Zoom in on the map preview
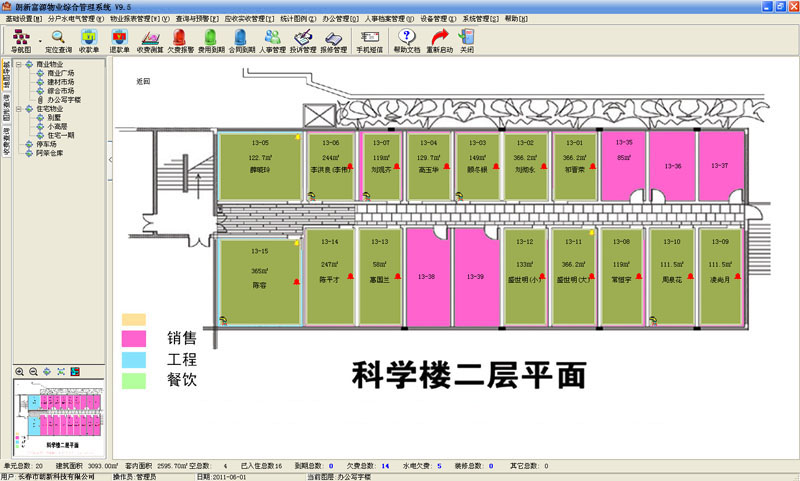 (21, 372)
